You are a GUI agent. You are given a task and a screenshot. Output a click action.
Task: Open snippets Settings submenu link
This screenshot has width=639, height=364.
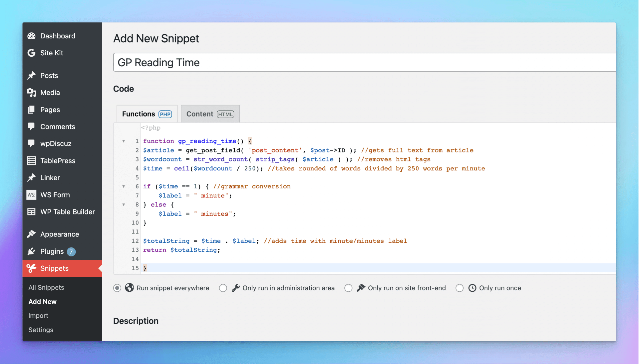41,330
